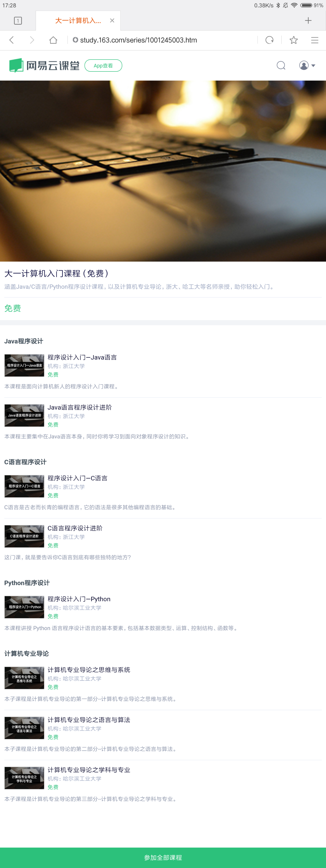Tap the muted bell status icon
Screen dimensions: 326x868
coord(286,5)
